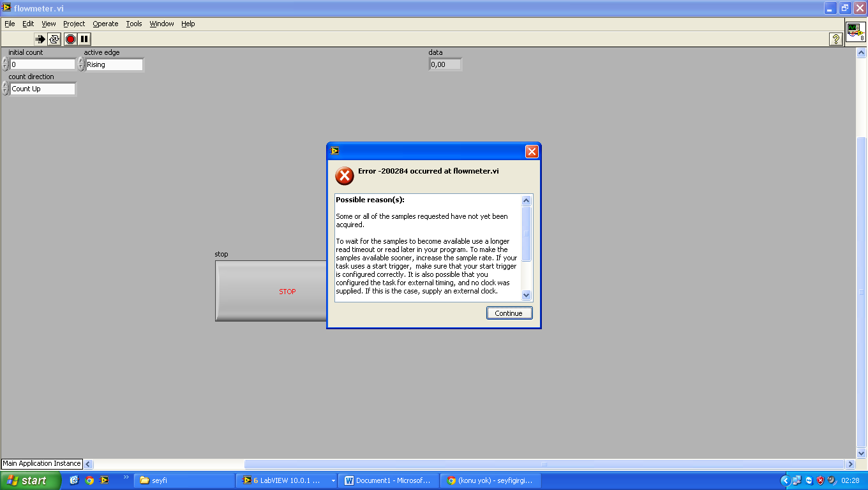This screenshot has width=868, height=490.
Task: Click the active edge increment/decrement arrows
Action: coord(81,64)
